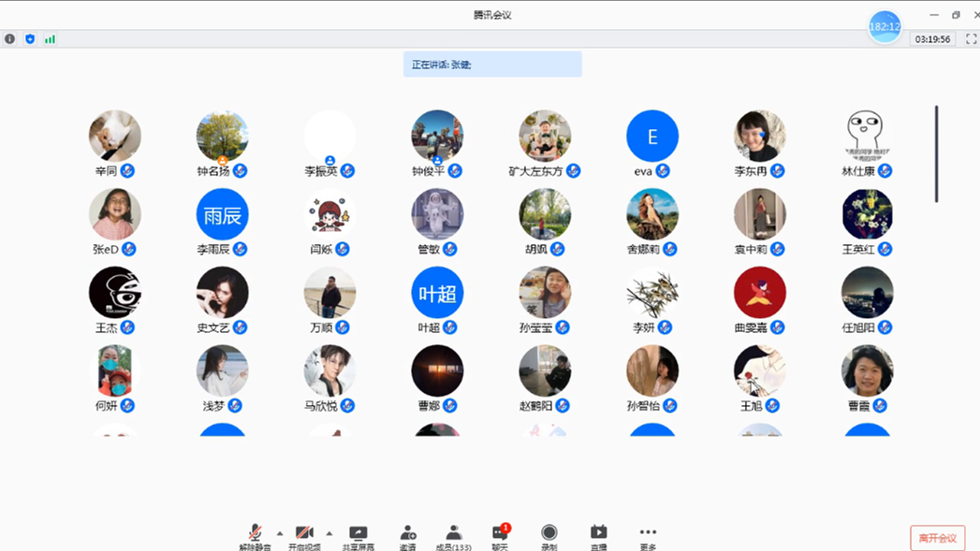This screenshot has width=980, height=551.
Task: Open the members (成员) list
Action: [454, 536]
